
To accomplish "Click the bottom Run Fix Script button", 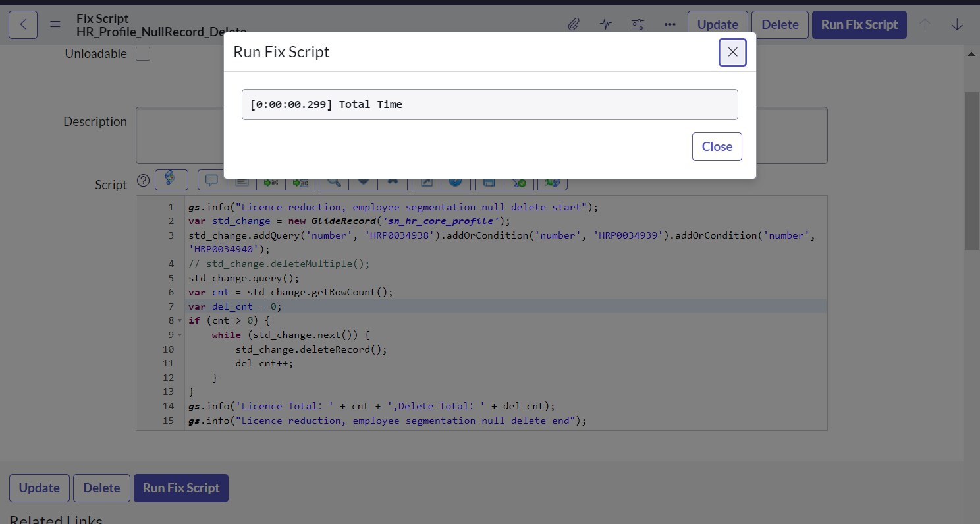I will point(181,488).
